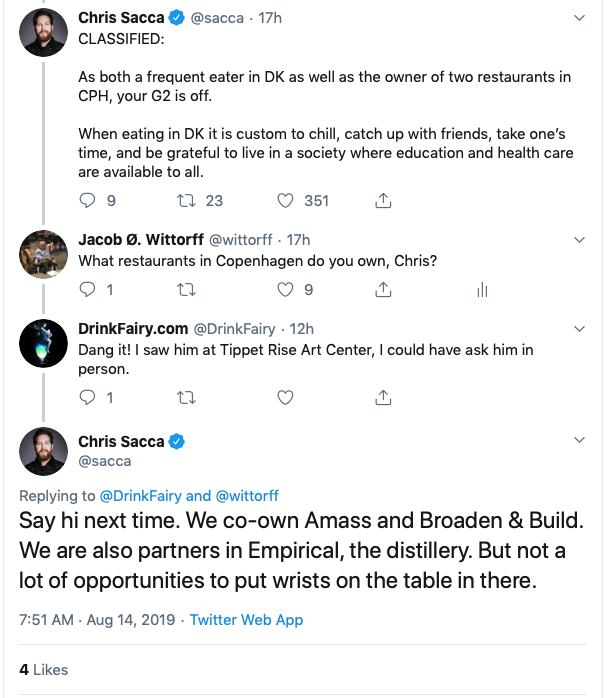View analytics for Jacob Wittorff's tweet

481,290
